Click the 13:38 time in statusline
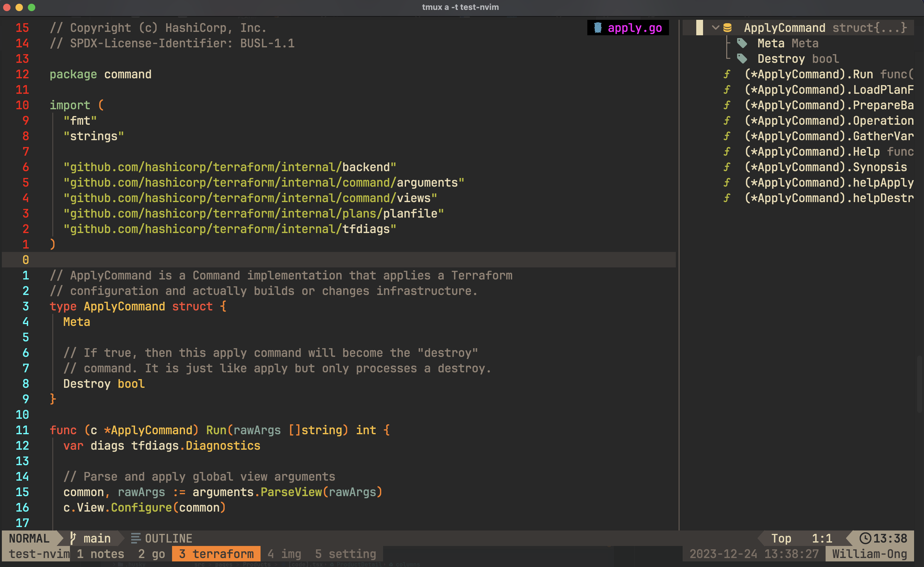The width and height of the screenshot is (924, 567). pyautogui.click(x=890, y=539)
